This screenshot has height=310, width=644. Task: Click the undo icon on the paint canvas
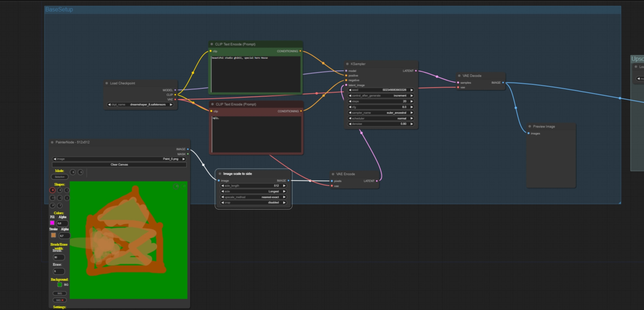coord(177,186)
